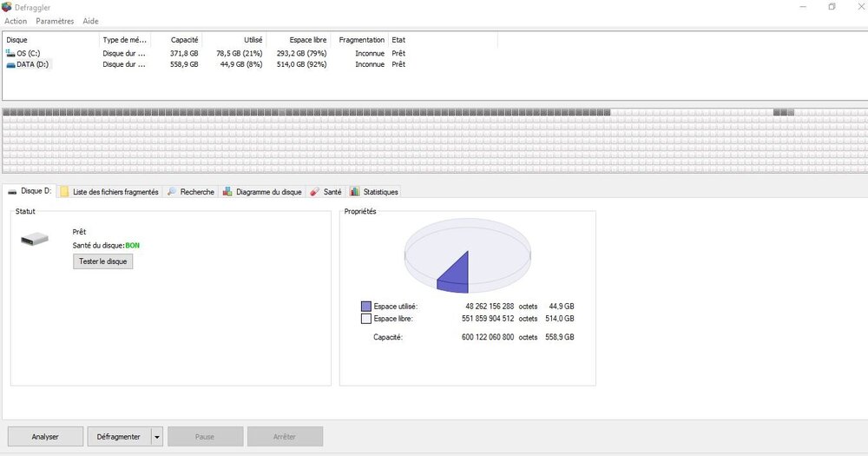Click the pill icon on Santé tab
The width and height of the screenshot is (868, 456).
pyautogui.click(x=314, y=192)
